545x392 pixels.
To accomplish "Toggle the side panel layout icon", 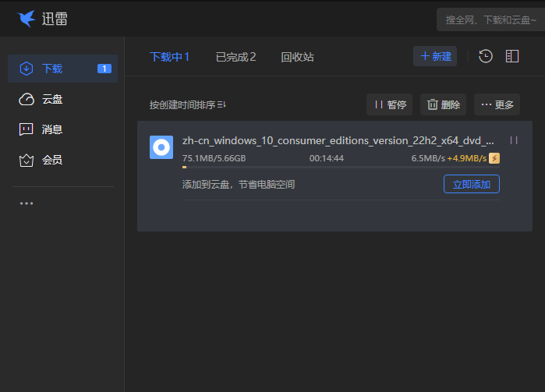I will [x=512, y=56].
